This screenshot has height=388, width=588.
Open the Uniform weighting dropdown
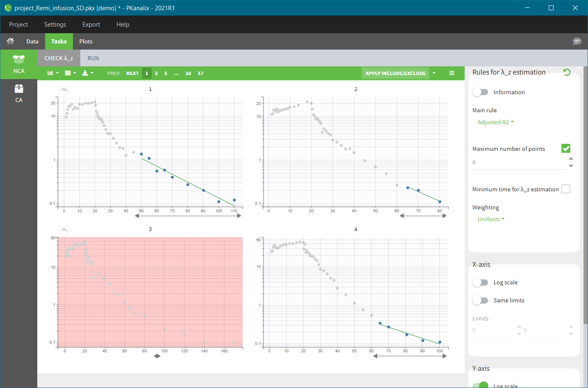pos(491,219)
